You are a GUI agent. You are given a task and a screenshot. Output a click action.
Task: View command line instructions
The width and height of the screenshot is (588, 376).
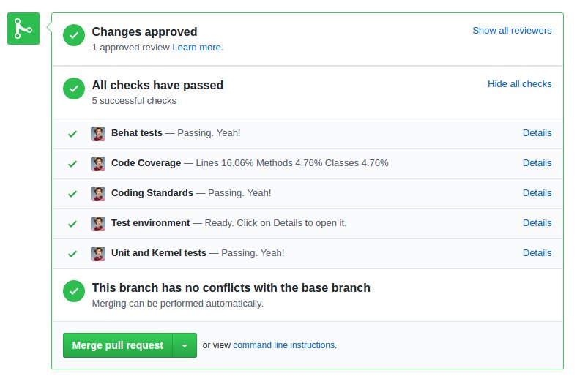tap(285, 345)
